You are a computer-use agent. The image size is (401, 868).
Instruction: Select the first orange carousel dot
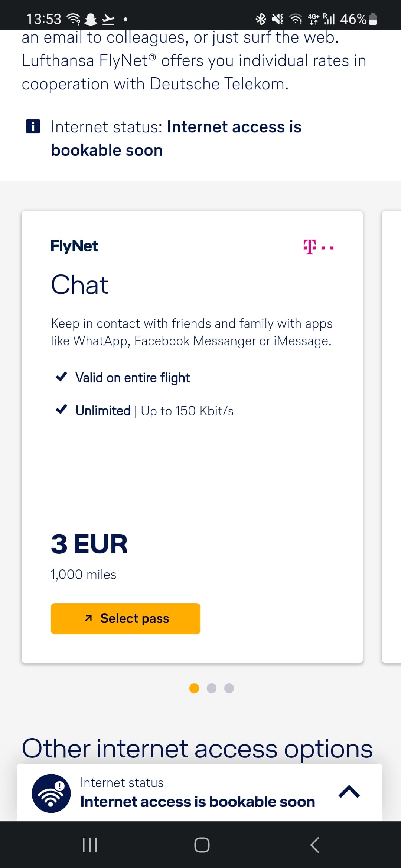point(194,688)
